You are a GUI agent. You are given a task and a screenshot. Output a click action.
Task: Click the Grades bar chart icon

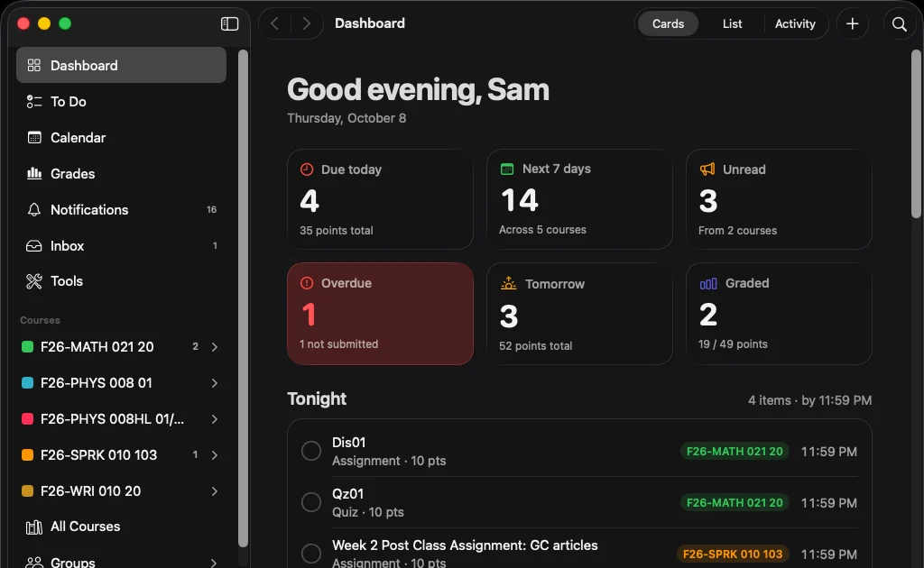click(34, 174)
